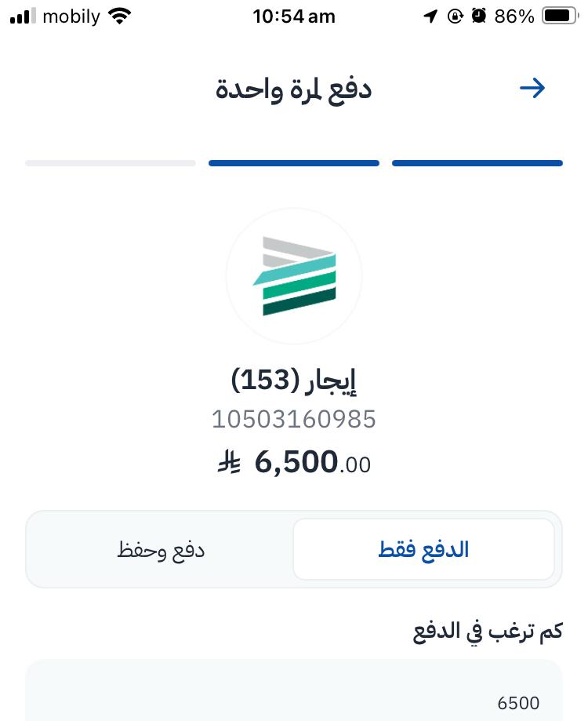Screen dimensions: 588x721
Task: Tap the gray unfinished progress step bar
Action: [111, 163]
